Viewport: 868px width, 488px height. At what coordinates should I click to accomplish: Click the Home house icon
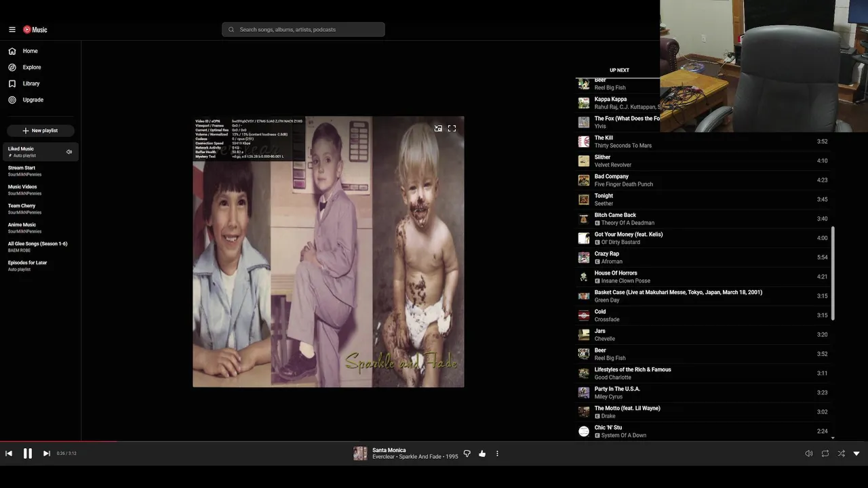coord(12,51)
